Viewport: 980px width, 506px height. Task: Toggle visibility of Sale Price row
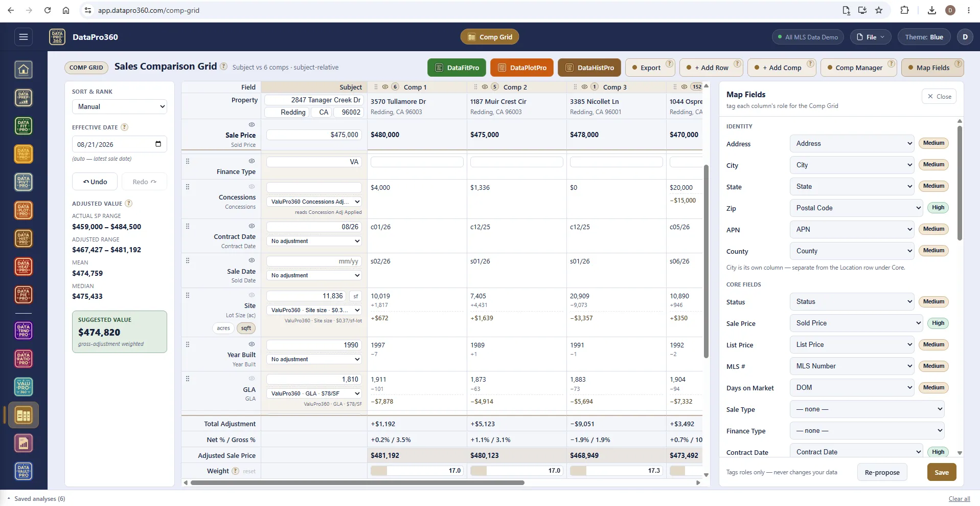[x=252, y=125]
